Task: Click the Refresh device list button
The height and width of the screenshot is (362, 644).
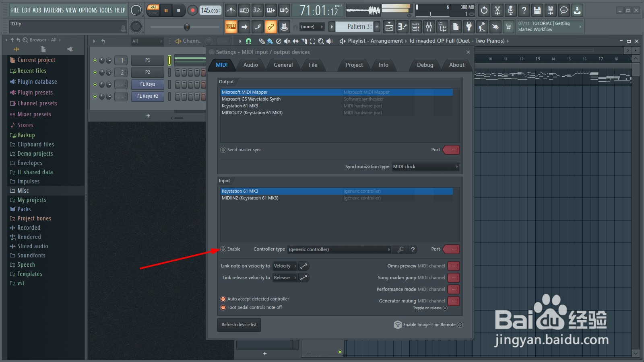Action: (239, 325)
